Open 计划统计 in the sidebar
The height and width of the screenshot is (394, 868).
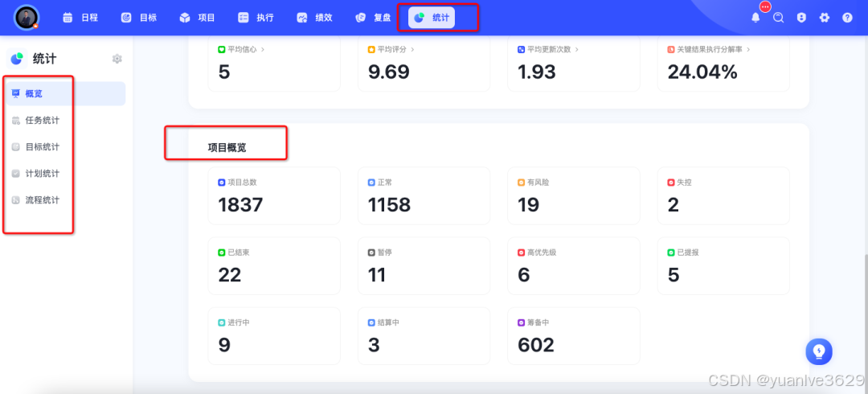coord(66,174)
